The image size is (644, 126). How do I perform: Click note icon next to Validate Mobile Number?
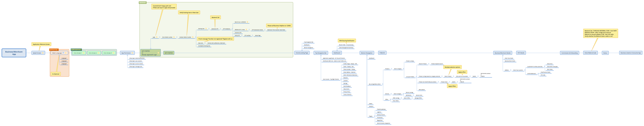(193, 37)
